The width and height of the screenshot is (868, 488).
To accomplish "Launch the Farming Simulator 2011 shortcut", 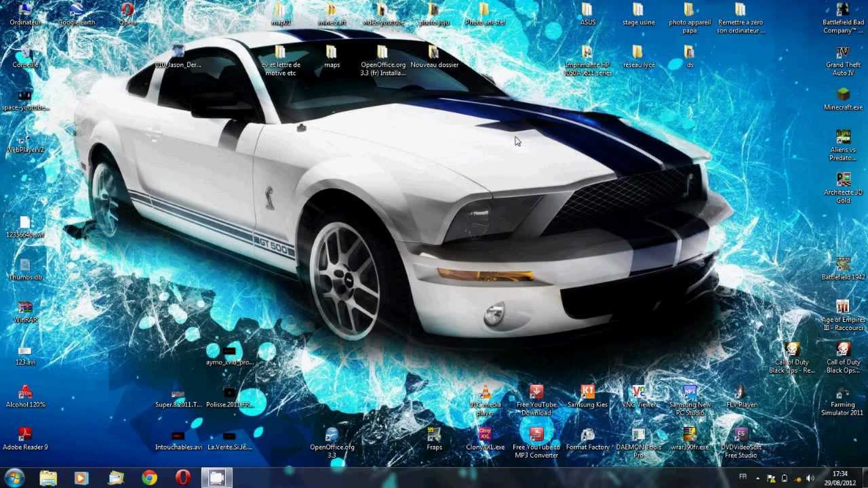I will pos(843,402).
